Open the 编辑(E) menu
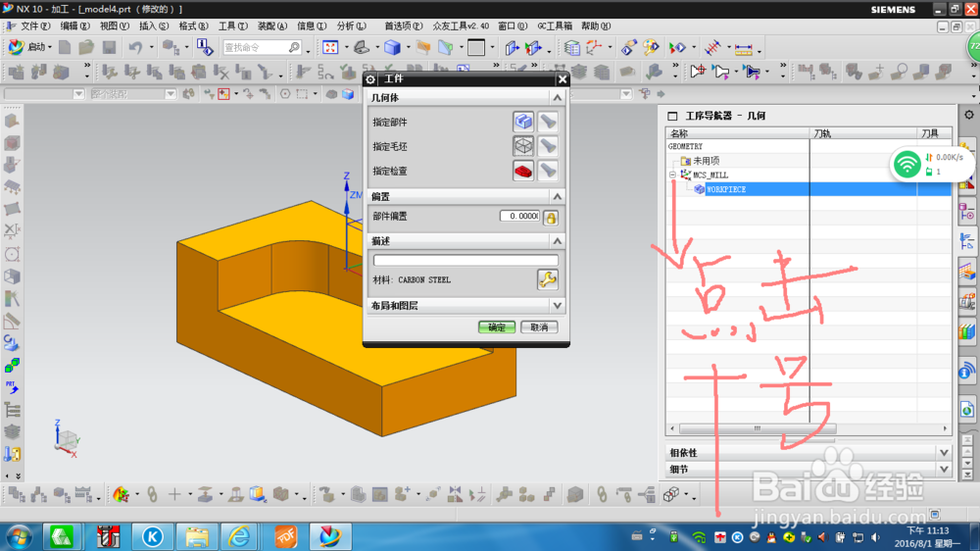980x551 pixels. click(x=75, y=25)
